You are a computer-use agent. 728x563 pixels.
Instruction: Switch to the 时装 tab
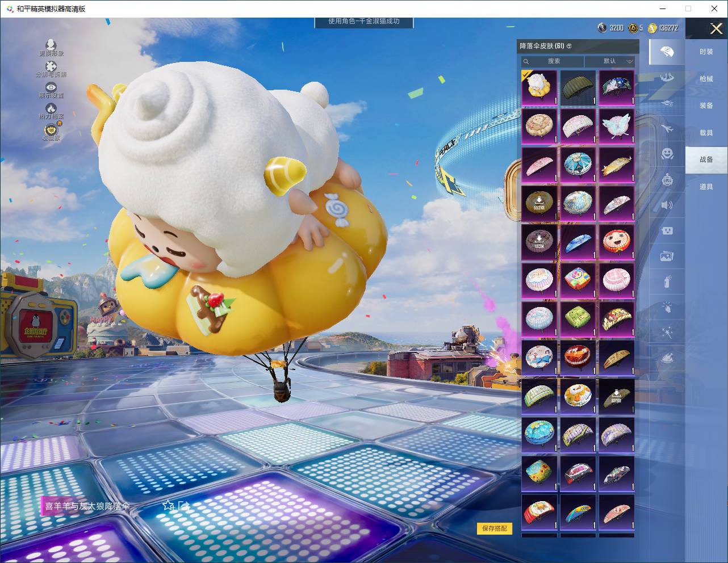(706, 52)
